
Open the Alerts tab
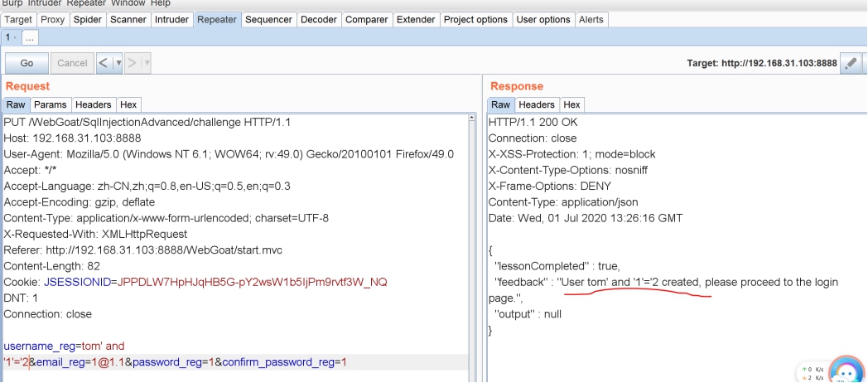[591, 19]
